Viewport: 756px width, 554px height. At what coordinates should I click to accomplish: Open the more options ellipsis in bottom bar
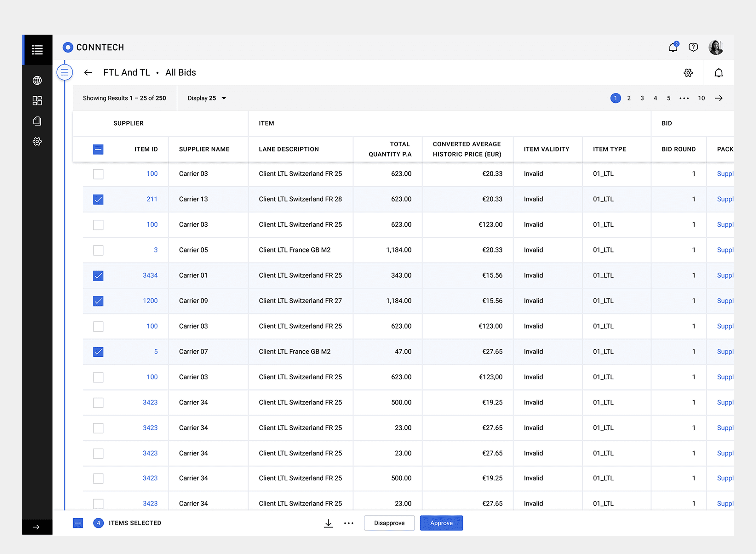point(349,523)
